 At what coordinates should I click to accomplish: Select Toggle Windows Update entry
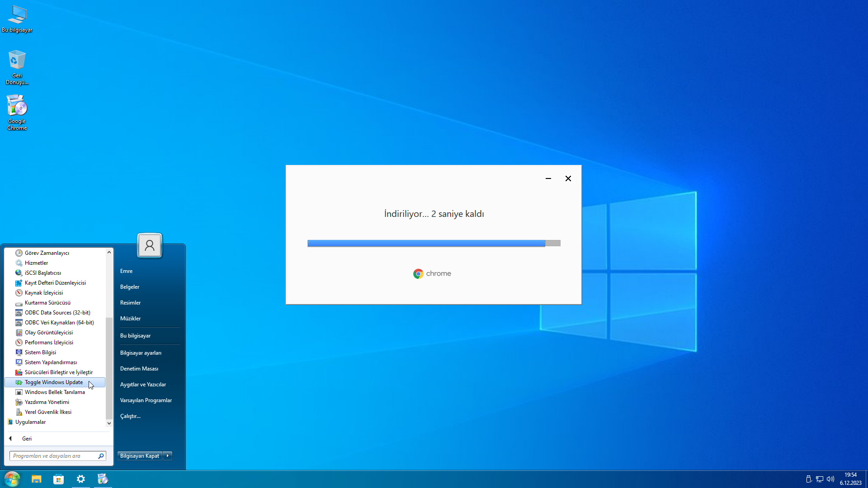tap(55, 382)
